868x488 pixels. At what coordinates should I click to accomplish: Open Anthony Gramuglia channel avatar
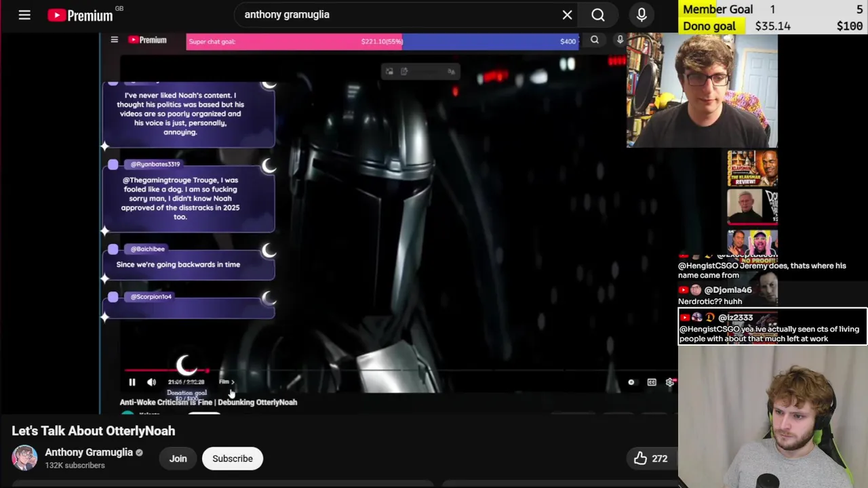(24, 458)
